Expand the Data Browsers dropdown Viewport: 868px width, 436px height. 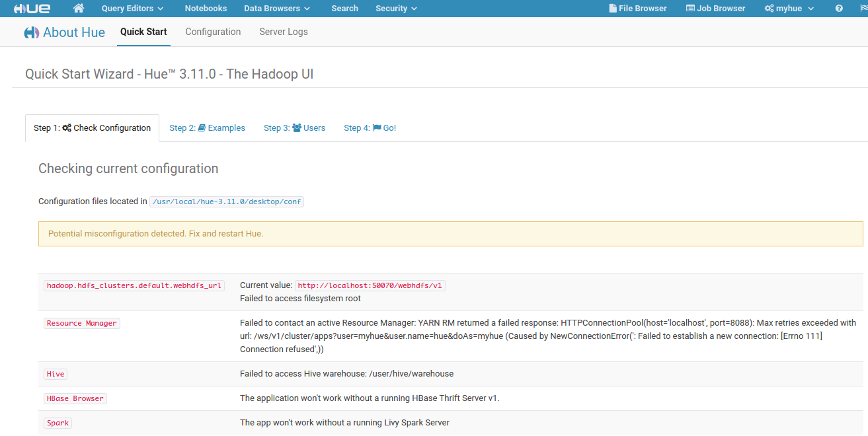pyautogui.click(x=277, y=9)
